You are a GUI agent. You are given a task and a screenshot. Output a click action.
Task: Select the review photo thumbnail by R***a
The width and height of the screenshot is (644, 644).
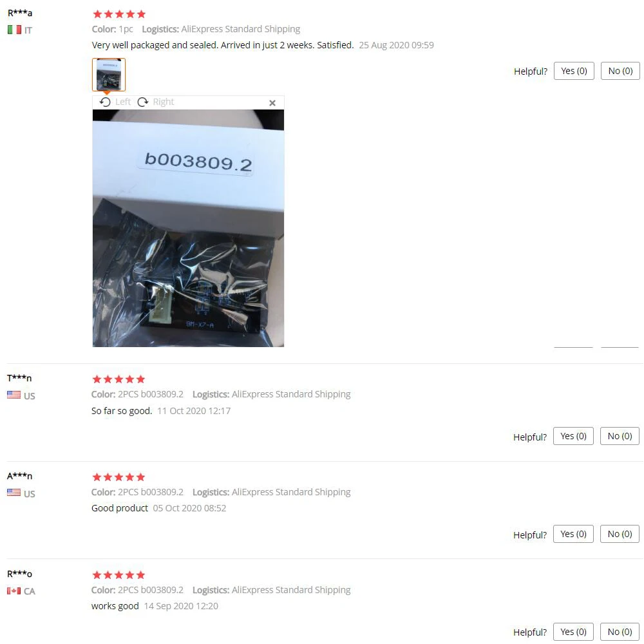(x=108, y=75)
